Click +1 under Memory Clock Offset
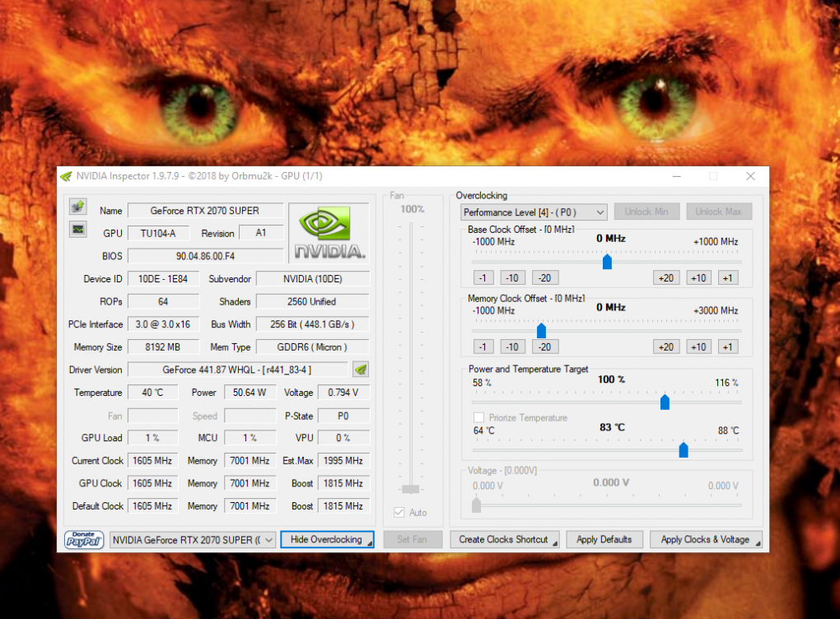 pos(727,347)
